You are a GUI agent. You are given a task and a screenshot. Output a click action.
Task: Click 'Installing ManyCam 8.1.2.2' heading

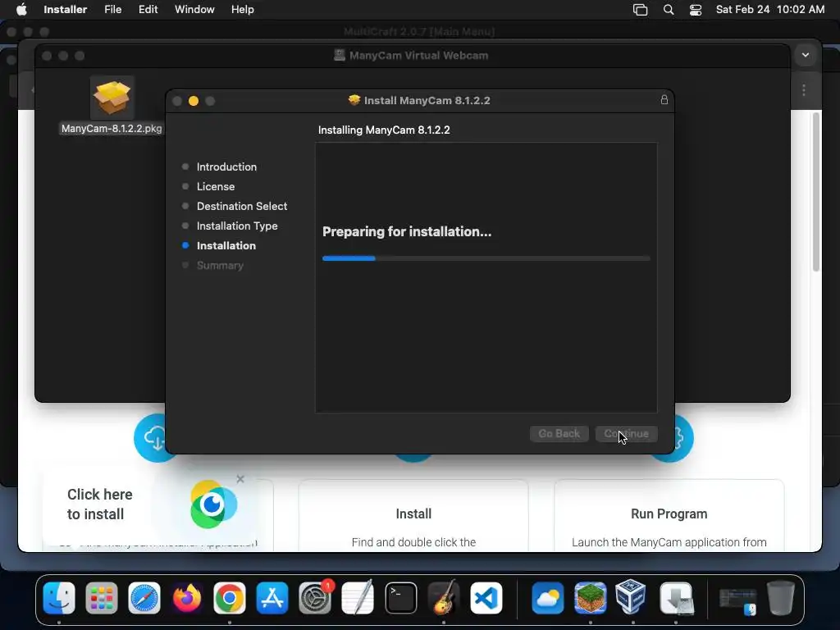pos(384,130)
